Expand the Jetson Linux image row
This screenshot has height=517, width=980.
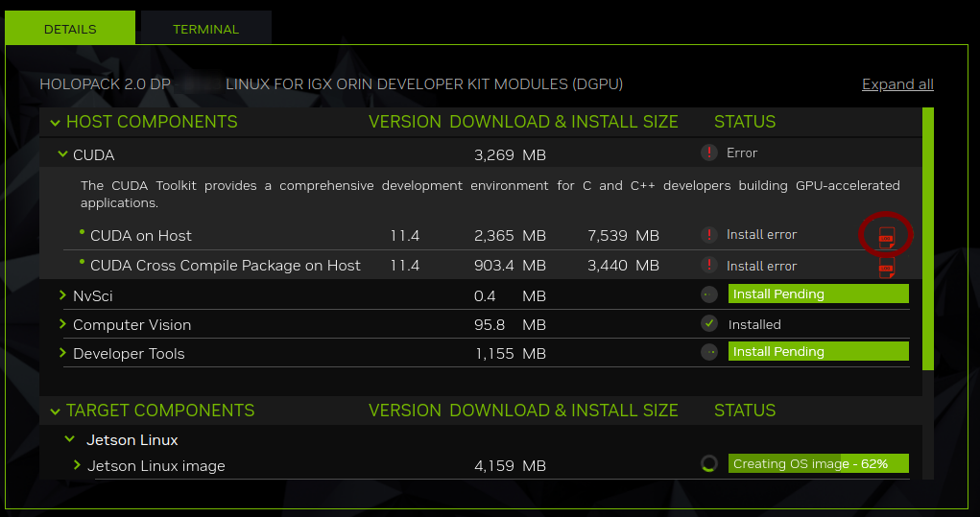point(77,465)
